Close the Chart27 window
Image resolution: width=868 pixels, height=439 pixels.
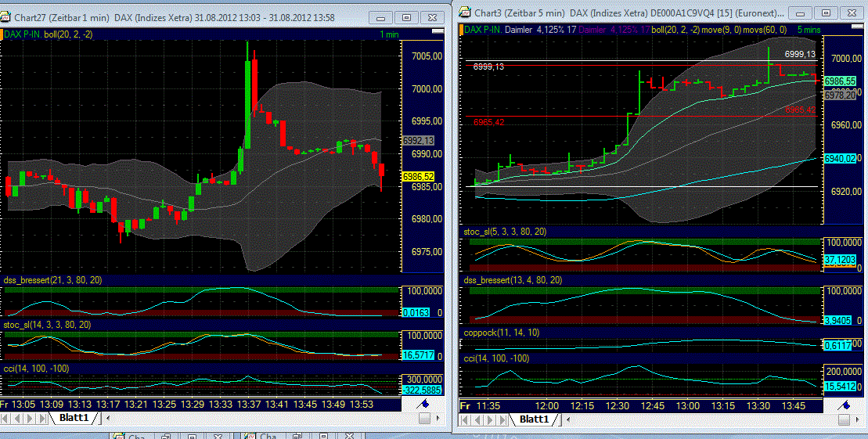pyautogui.click(x=432, y=18)
